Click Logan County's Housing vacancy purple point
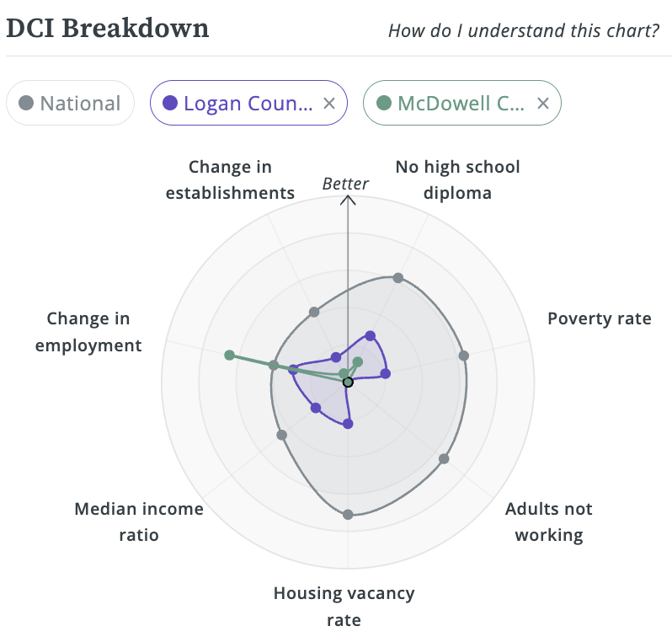The height and width of the screenshot is (642, 672). pyautogui.click(x=348, y=424)
